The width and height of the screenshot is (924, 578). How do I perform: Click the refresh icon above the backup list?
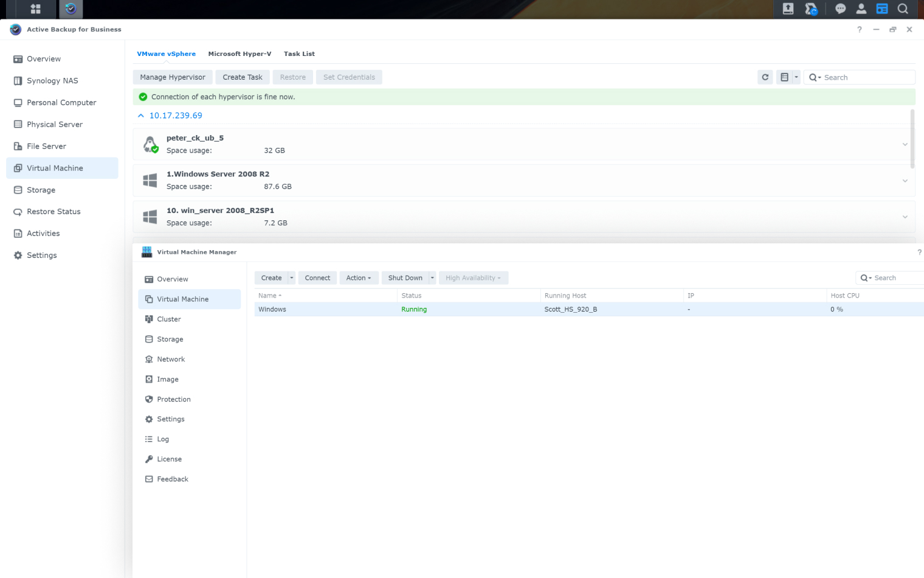765,77
